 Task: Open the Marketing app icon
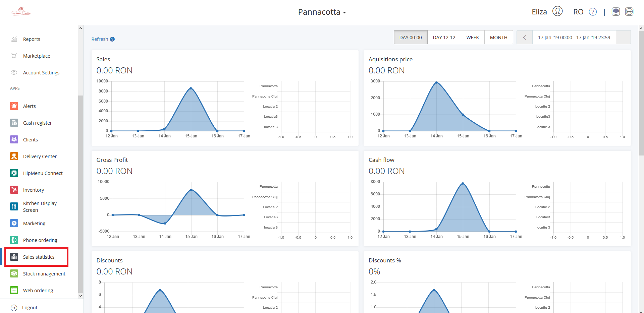pyautogui.click(x=14, y=223)
